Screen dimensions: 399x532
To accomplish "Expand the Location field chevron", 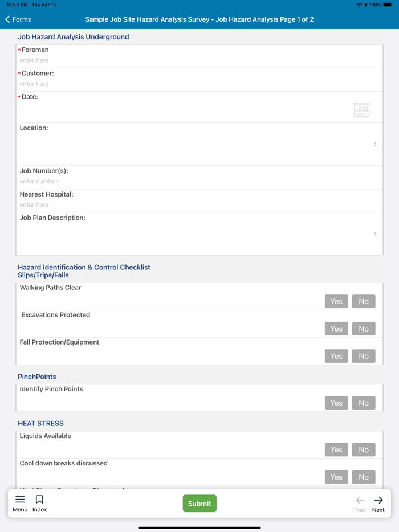I will point(375,144).
